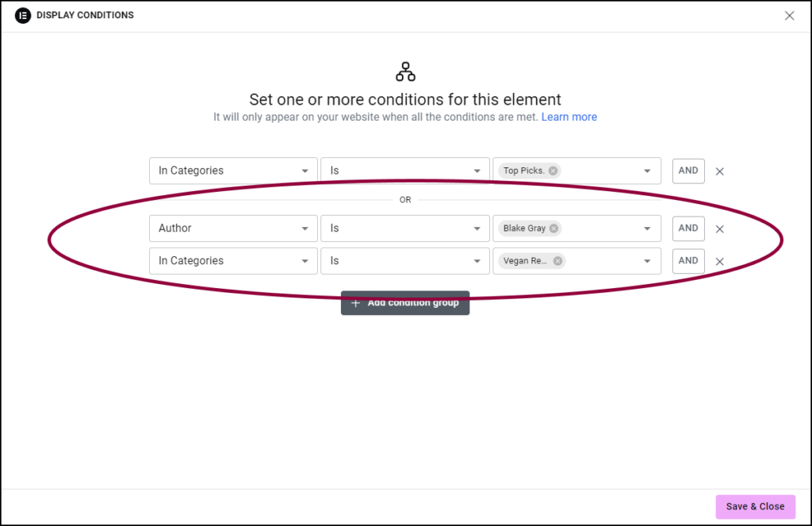
Task: Click the conditions hierarchy icon
Action: tap(405, 71)
